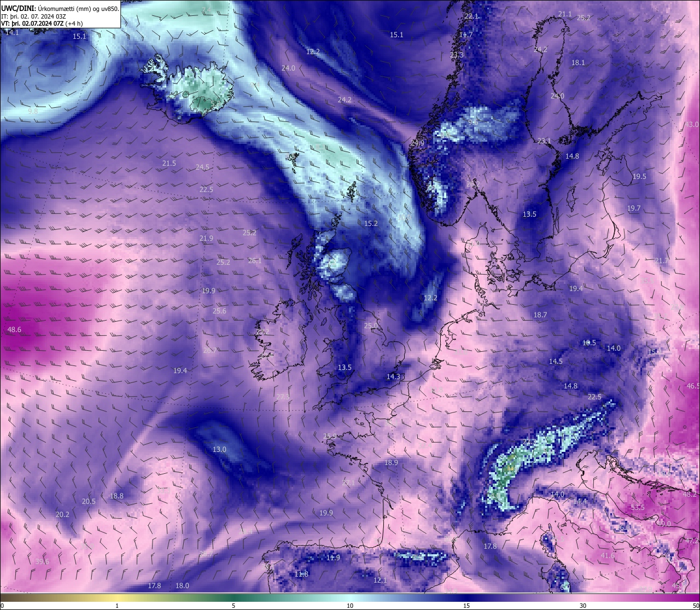The image size is (700, 610).
Task: Select the 46.5 value label on the east side
Action: tap(693, 386)
